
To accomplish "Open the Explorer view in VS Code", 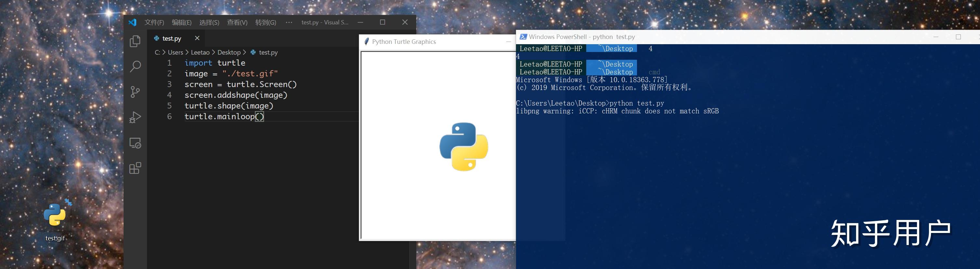I will (135, 41).
